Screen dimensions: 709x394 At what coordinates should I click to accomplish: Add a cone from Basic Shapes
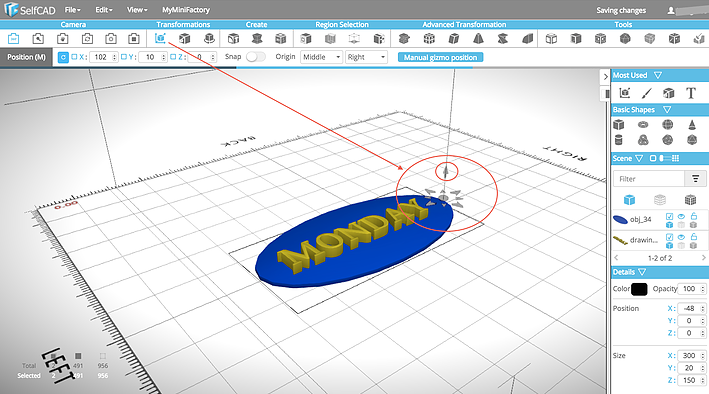click(692, 124)
